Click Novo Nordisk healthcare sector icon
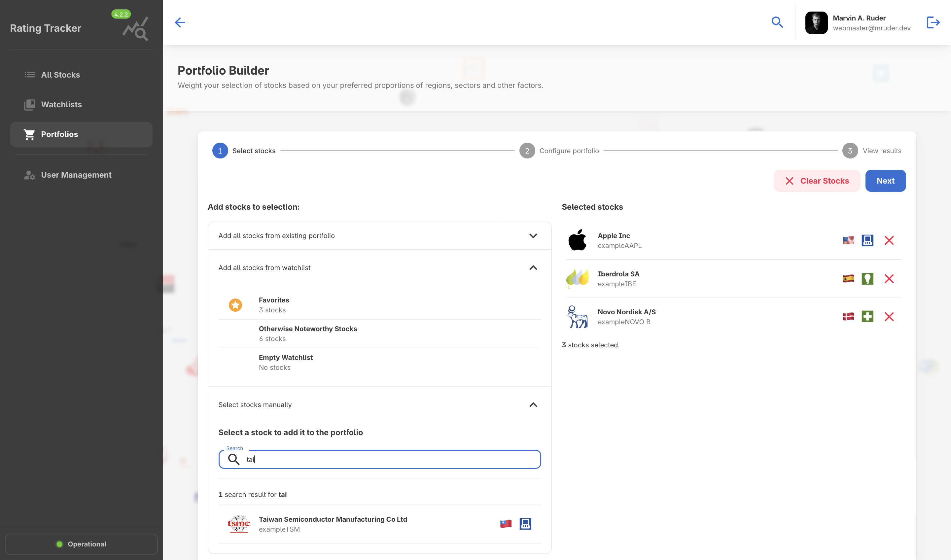 867,317
